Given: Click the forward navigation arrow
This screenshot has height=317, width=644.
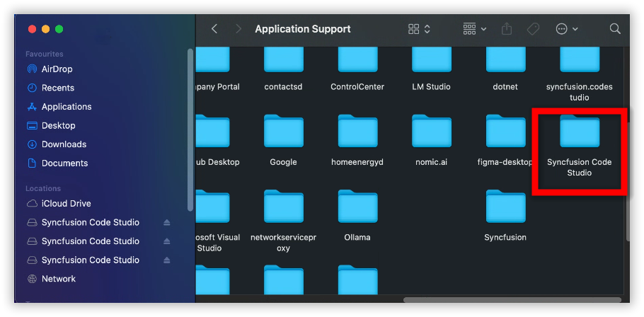Looking at the screenshot, I should pyautogui.click(x=238, y=29).
